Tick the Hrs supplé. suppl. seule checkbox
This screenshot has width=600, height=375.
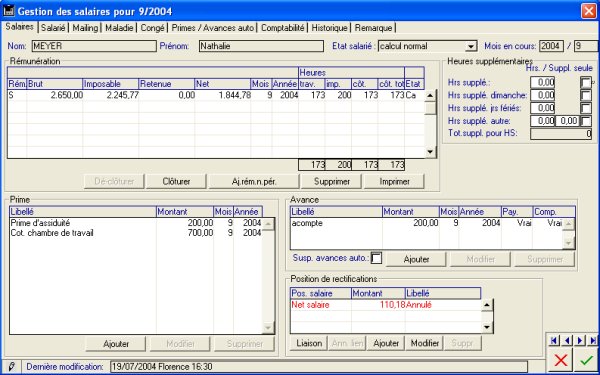point(586,82)
